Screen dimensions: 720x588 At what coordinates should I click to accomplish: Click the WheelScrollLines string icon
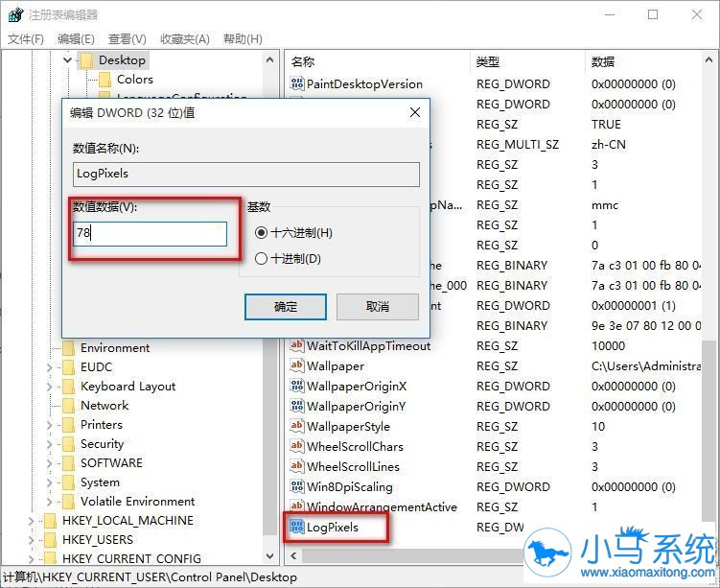297,466
